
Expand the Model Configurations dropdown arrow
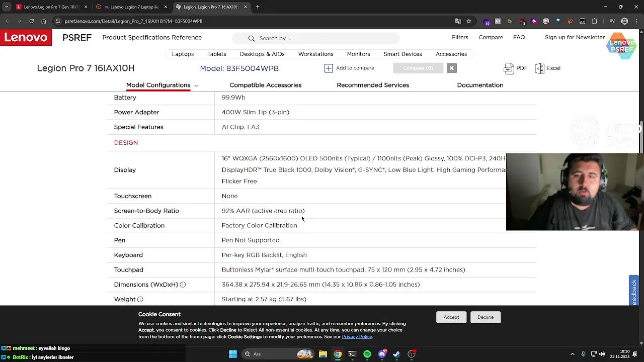(x=196, y=85)
